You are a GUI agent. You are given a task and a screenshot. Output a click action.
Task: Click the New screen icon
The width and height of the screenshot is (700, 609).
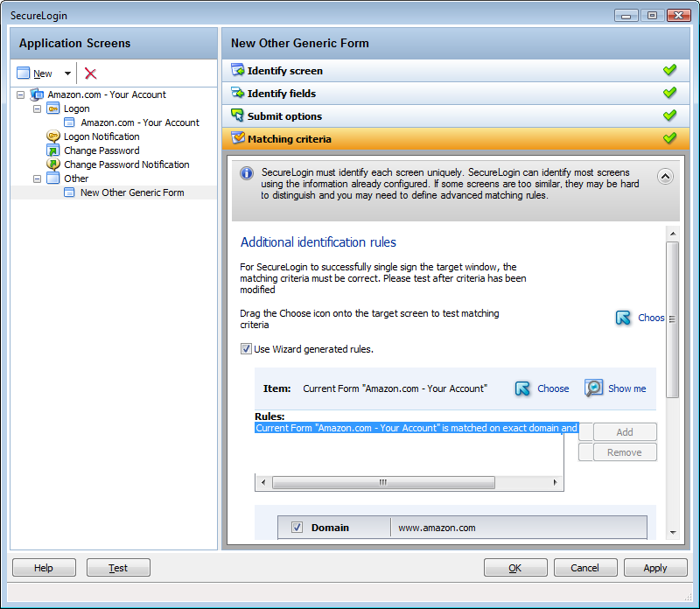click(24, 73)
